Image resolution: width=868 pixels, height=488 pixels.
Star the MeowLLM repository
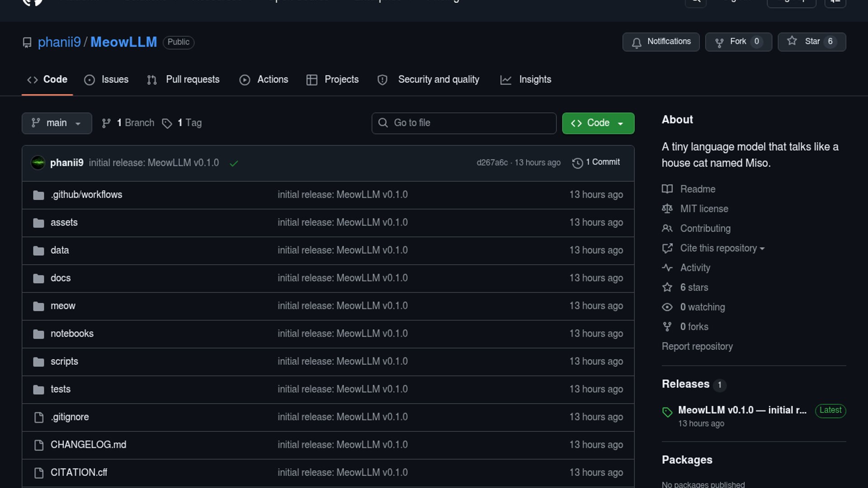[811, 42]
